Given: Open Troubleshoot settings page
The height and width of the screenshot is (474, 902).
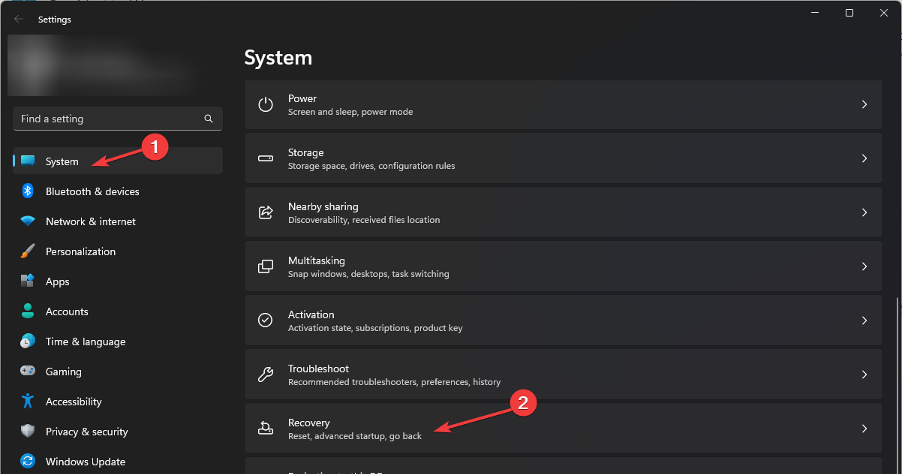Looking at the screenshot, I should [563, 374].
